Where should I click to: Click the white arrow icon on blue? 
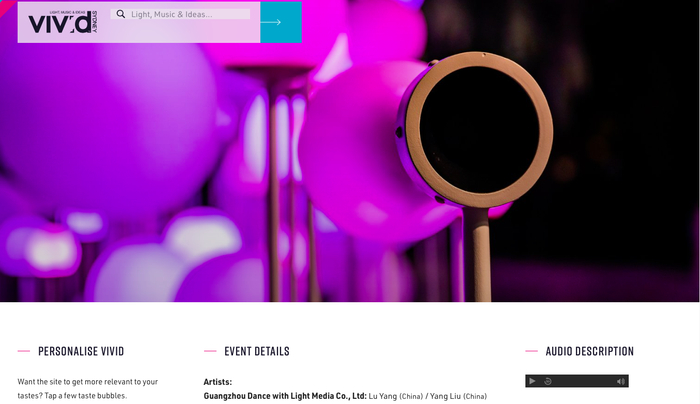coord(271,22)
